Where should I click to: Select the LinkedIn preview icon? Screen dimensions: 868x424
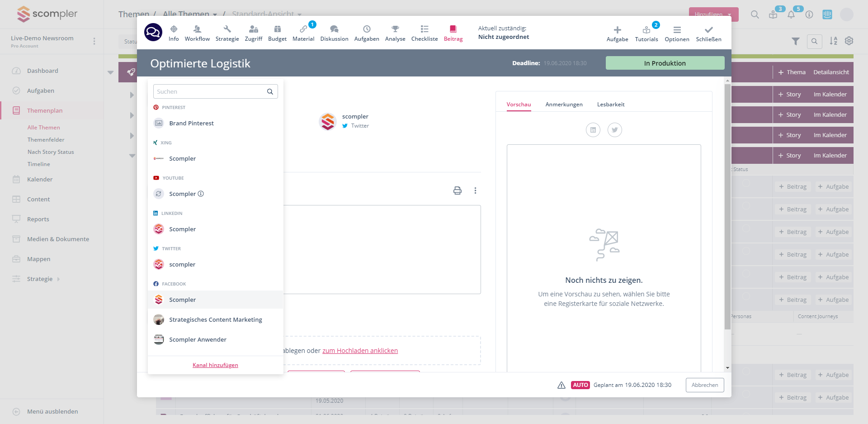593,130
